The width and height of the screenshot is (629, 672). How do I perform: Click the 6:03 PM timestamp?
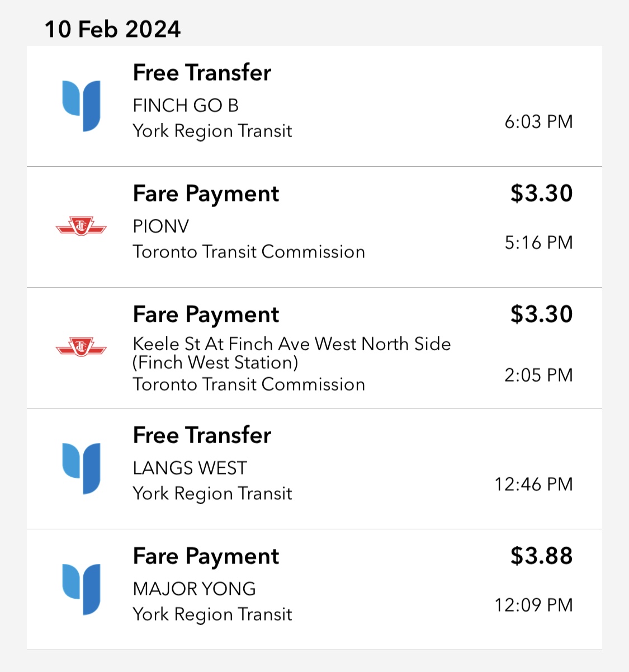[x=538, y=121]
